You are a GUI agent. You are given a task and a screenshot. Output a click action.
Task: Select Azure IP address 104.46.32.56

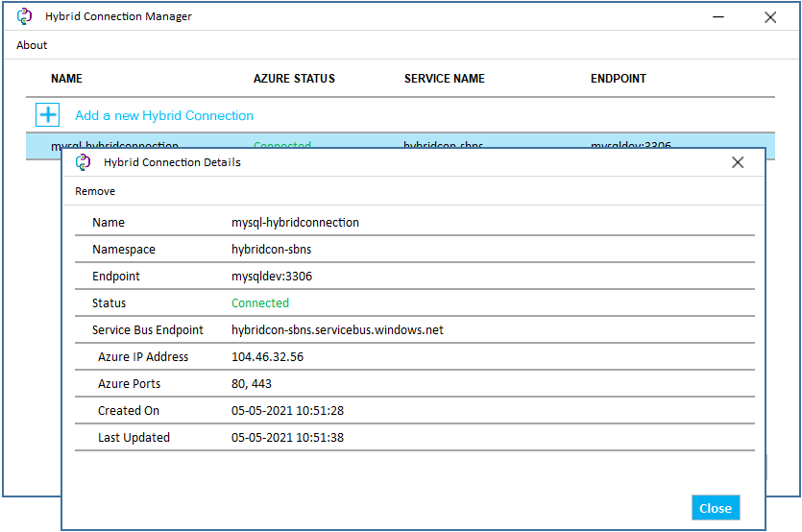pyautogui.click(x=268, y=357)
